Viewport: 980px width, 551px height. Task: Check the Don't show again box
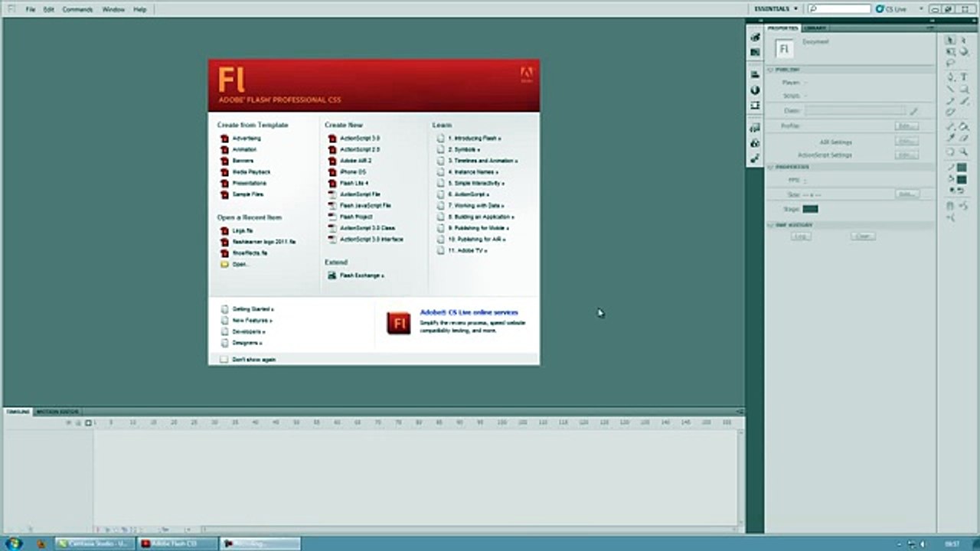coord(224,359)
